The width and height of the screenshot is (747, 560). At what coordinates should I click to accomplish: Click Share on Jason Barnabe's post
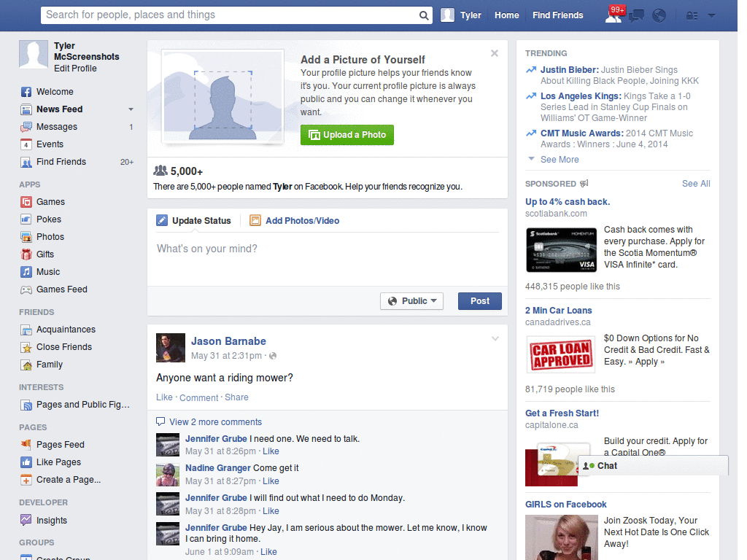[236, 397]
